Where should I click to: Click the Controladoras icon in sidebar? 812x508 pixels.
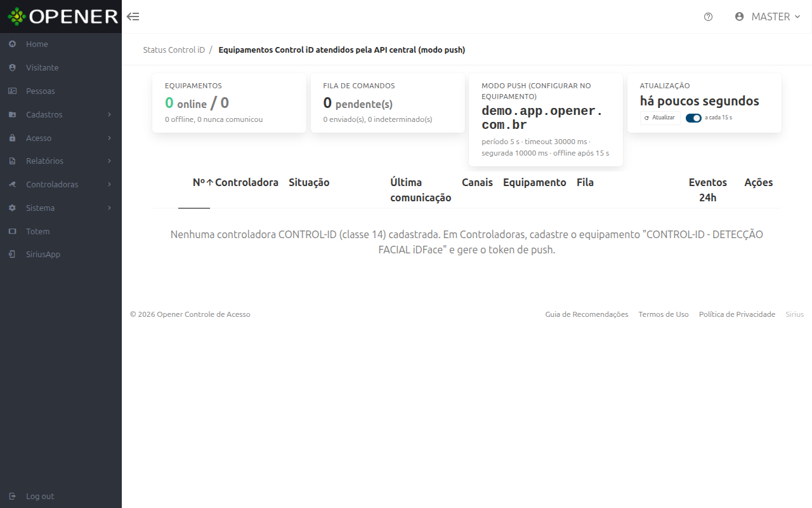click(x=13, y=184)
